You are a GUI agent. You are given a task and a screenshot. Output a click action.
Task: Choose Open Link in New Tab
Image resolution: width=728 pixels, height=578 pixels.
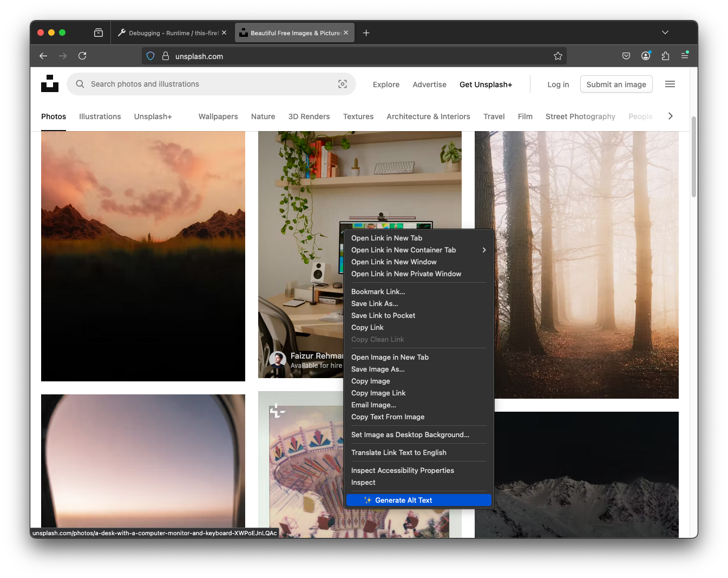pos(419,238)
